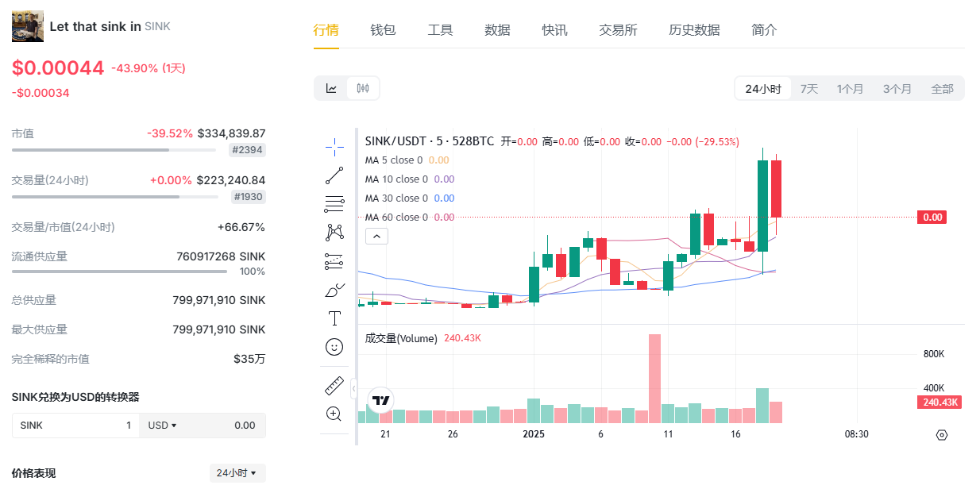The image size is (980, 493).
Task: Open the USD currency dropdown
Action: tap(162, 426)
